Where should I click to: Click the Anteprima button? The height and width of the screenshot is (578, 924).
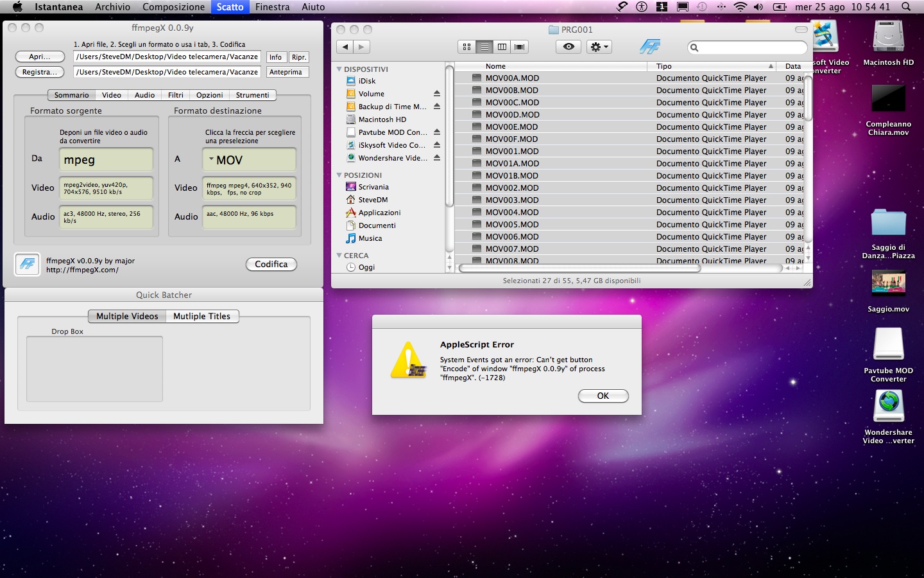[x=286, y=72]
